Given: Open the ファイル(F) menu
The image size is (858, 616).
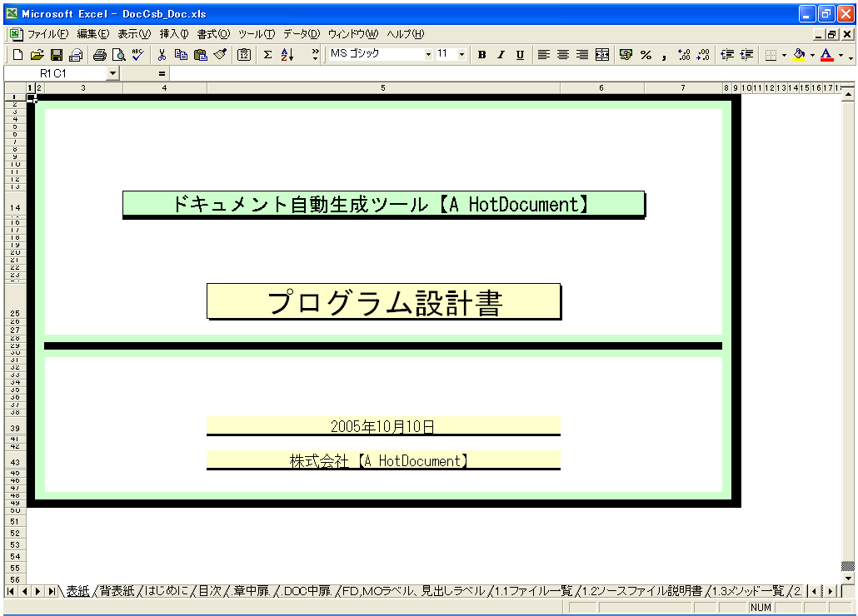Looking at the screenshot, I should 47,34.
